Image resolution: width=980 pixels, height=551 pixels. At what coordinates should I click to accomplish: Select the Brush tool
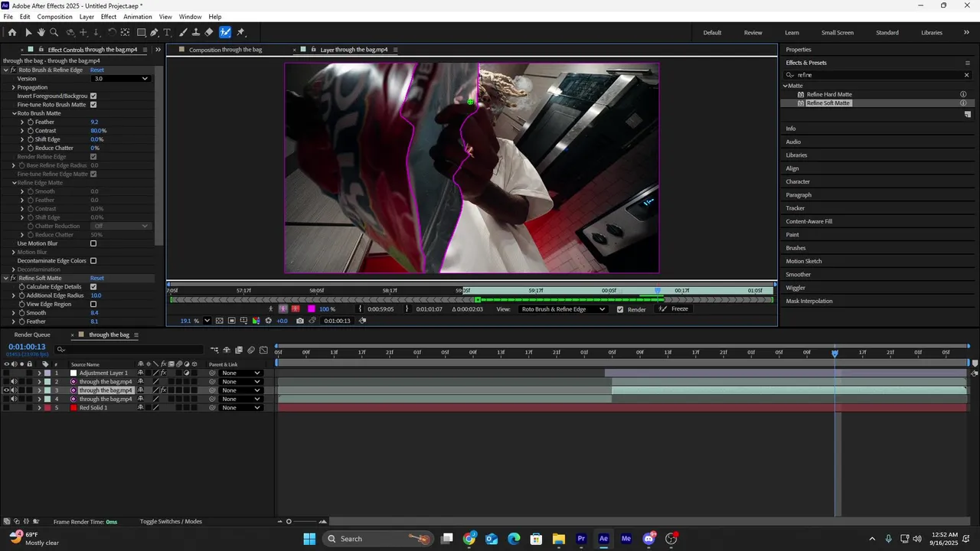pos(183,32)
